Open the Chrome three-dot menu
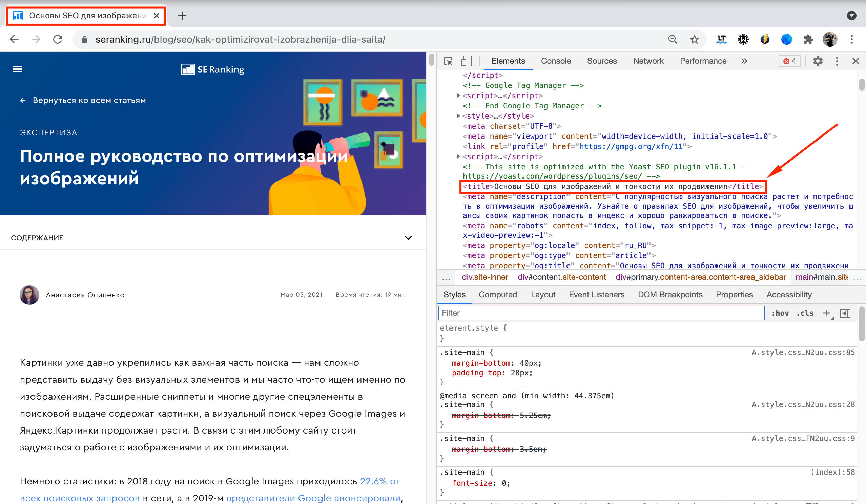866x504 pixels. (x=851, y=39)
